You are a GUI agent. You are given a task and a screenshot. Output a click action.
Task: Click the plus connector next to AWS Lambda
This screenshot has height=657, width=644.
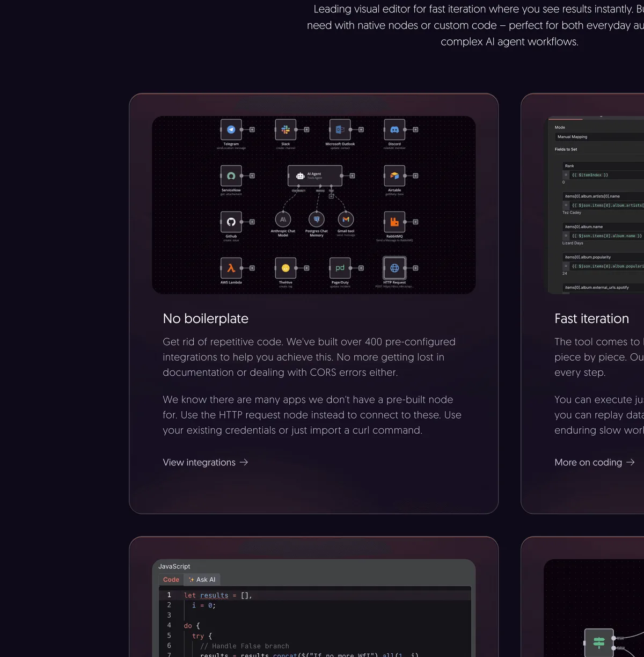[252, 268]
